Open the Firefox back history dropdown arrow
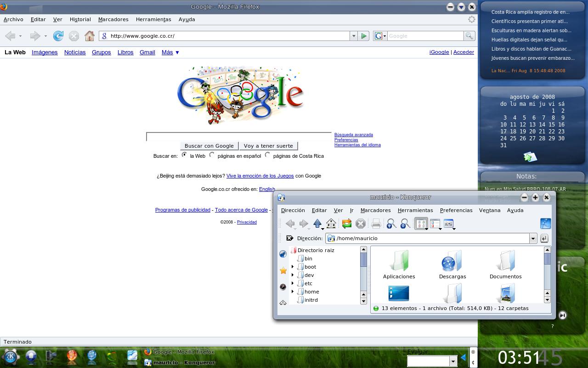 21,36
